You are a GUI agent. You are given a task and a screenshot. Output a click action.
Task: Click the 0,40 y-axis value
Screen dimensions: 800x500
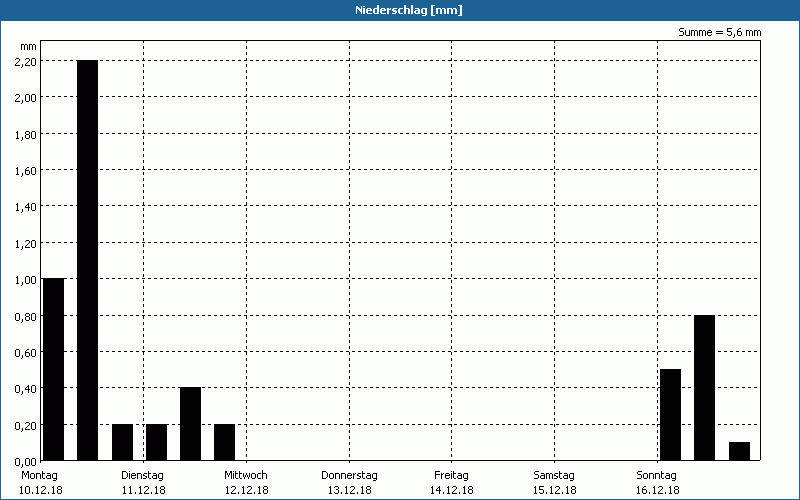[x=26, y=389]
